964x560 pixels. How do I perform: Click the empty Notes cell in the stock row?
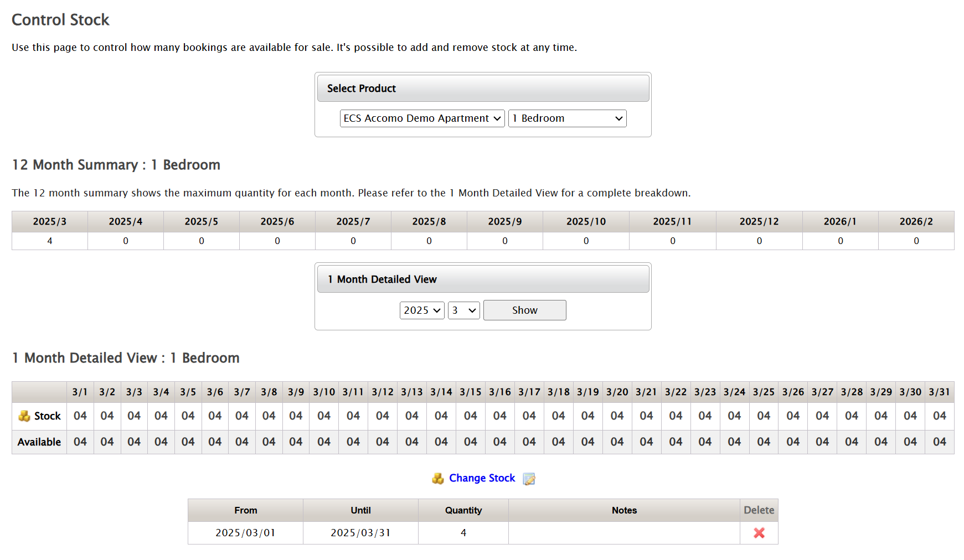623,533
